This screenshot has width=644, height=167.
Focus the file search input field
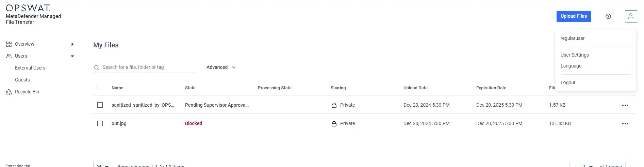click(x=148, y=67)
